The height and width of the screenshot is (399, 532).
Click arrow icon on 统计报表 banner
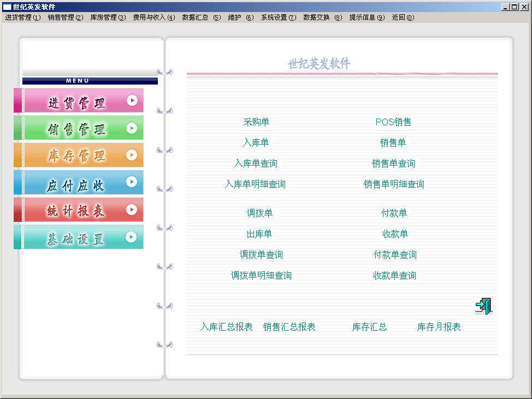(x=132, y=209)
